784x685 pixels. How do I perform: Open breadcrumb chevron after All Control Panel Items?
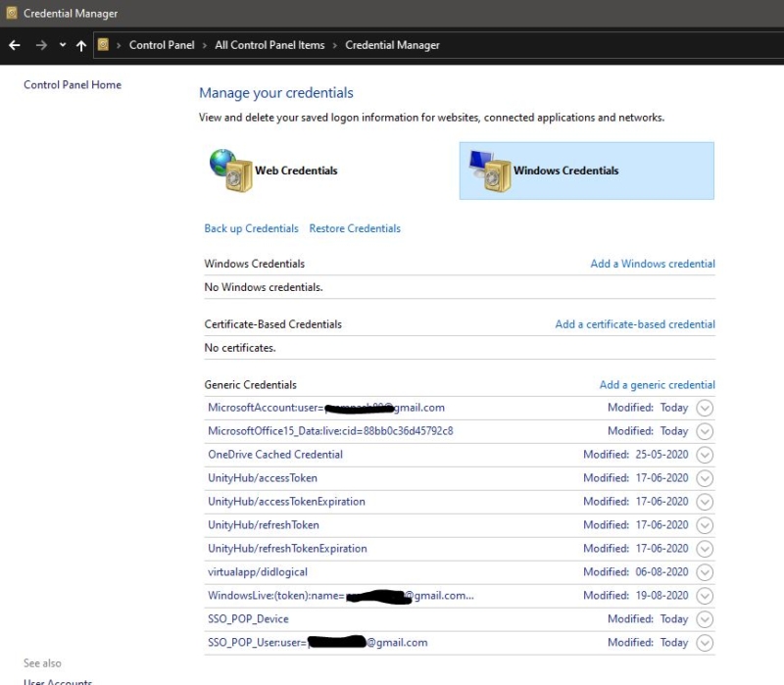(335, 45)
